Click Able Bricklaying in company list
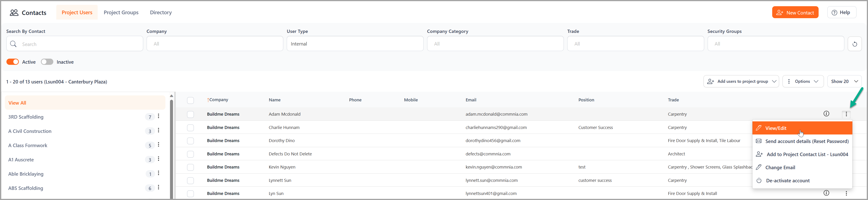 [x=26, y=174]
